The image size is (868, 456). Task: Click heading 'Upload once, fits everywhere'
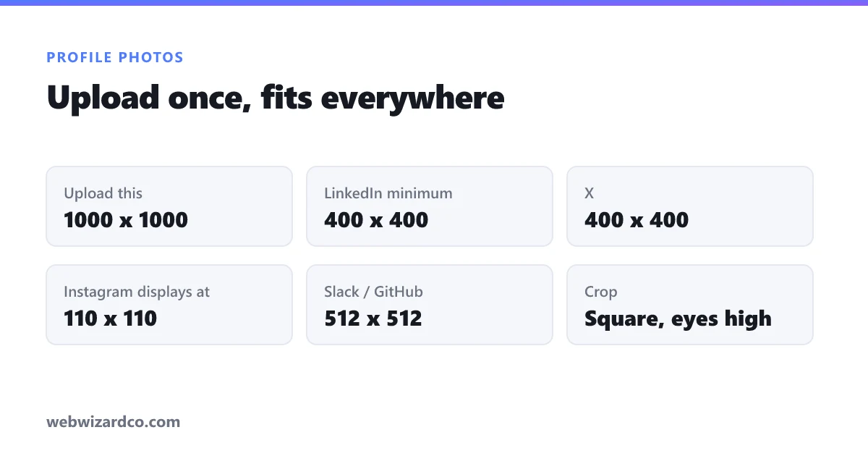click(276, 98)
